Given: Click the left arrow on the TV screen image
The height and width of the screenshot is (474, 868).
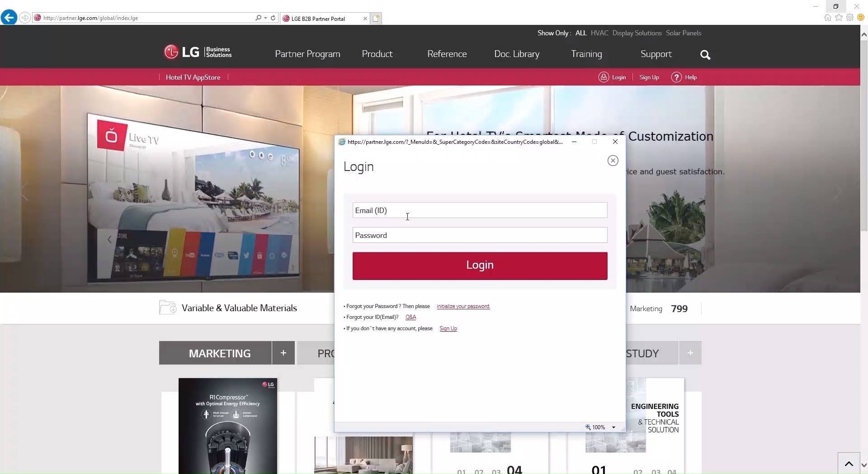Looking at the screenshot, I should (109, 240).
